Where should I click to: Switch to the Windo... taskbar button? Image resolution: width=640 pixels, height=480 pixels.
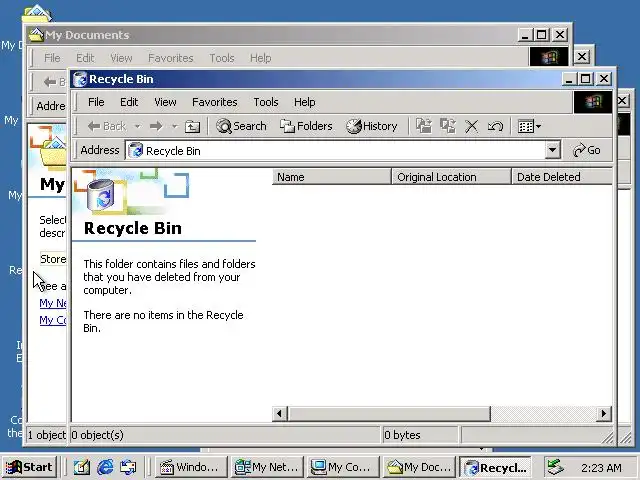pyautogui.click(x=190, y=467)
